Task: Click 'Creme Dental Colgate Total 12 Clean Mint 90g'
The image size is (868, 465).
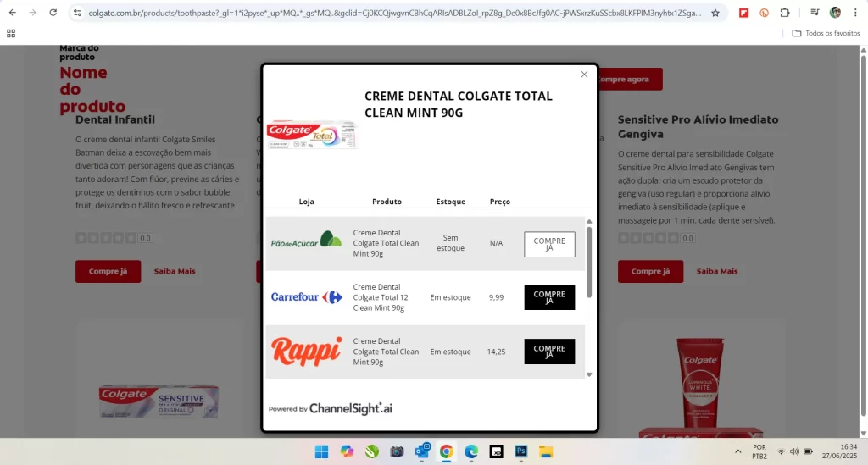Action: 381,297
